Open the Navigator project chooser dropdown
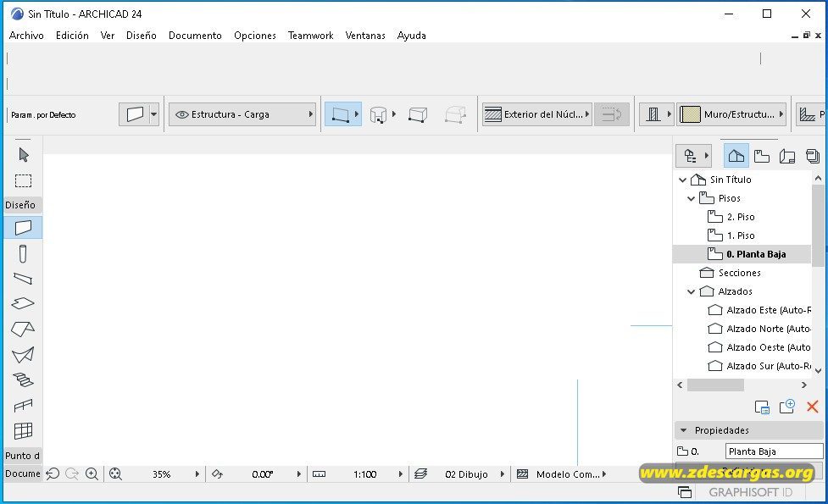 pos(693,156)
